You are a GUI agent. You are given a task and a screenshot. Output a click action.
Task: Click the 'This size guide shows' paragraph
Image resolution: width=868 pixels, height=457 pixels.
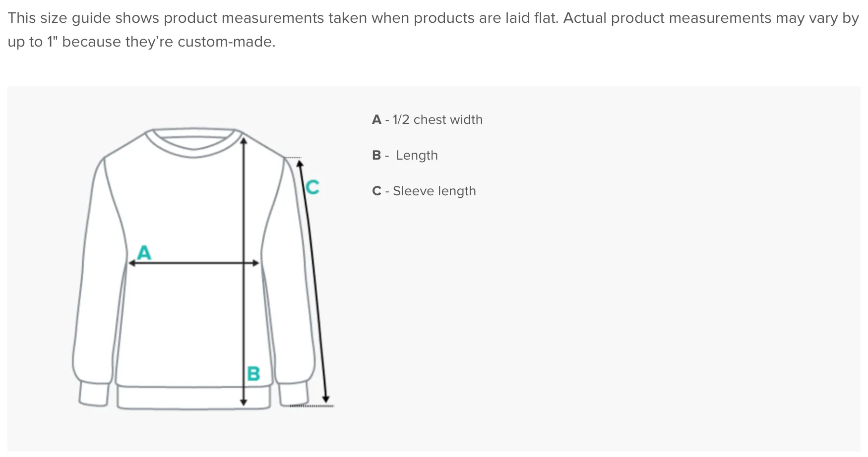pyautogui.click(x=433, y=30)
